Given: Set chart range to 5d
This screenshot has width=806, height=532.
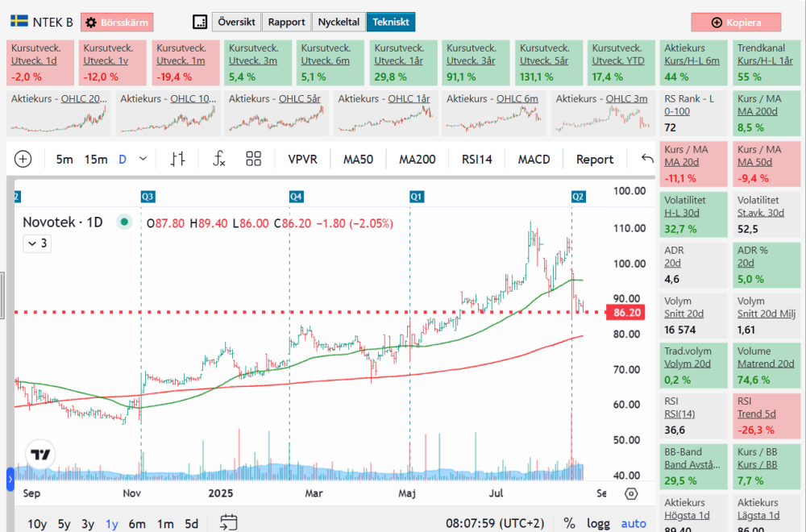Looking at the screenshot, I should (191, 524).
